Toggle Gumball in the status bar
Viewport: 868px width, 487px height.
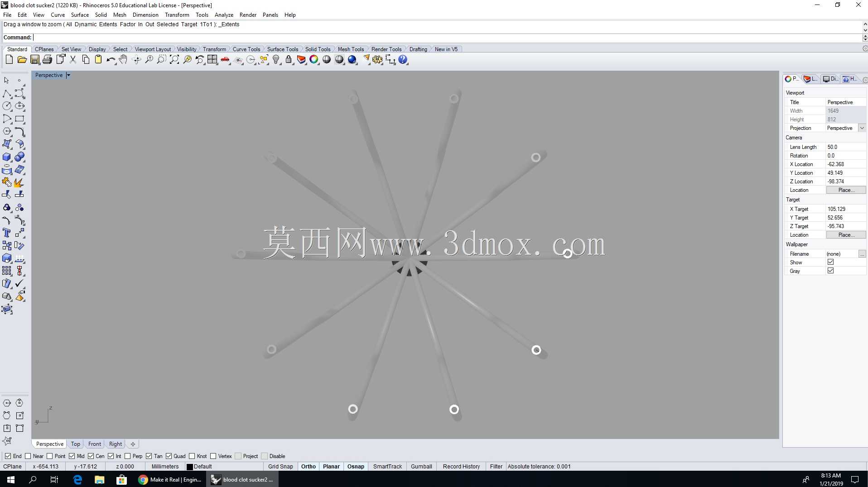point(421,467)
